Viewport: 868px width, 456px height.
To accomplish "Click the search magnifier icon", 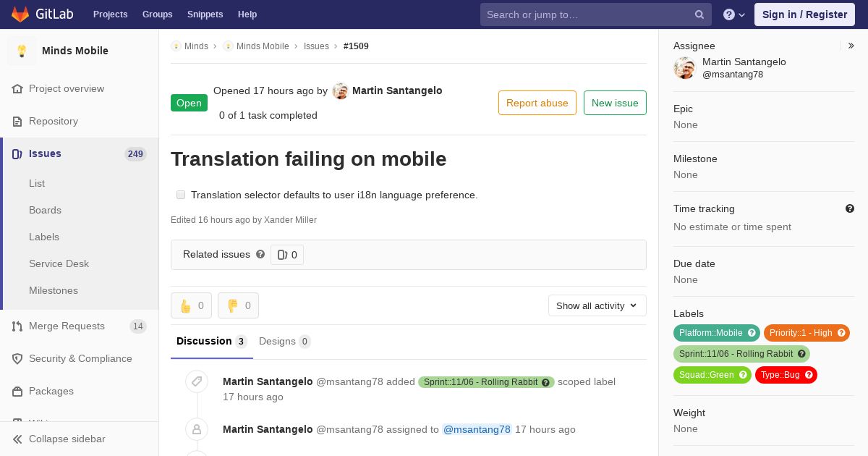I will pyautogui.click(x=699, y=14).
